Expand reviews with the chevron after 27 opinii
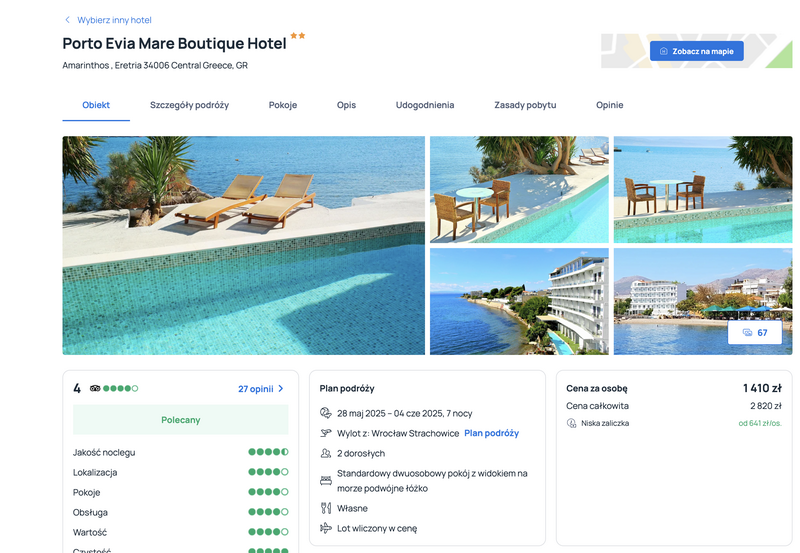The height and width of the screenshot is (553, 800). (x=281, y=389)
